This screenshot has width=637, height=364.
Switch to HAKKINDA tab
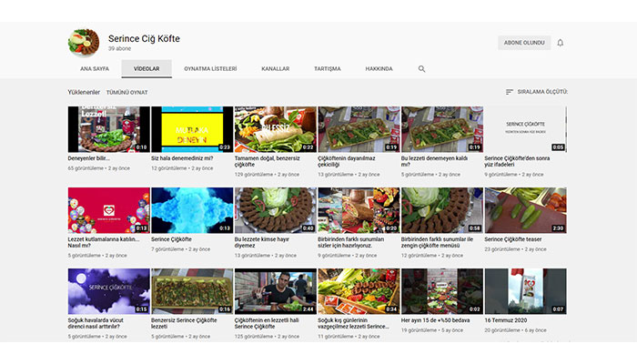(379, 68)
